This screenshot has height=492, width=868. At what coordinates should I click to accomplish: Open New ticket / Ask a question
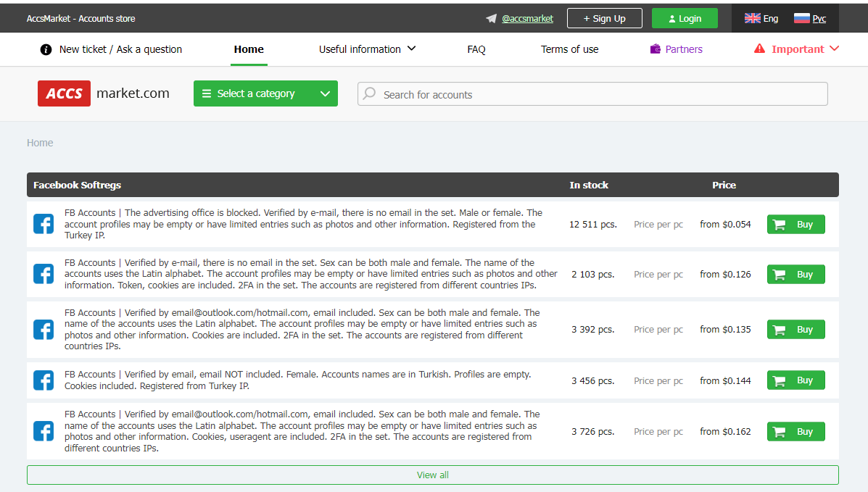120,49
